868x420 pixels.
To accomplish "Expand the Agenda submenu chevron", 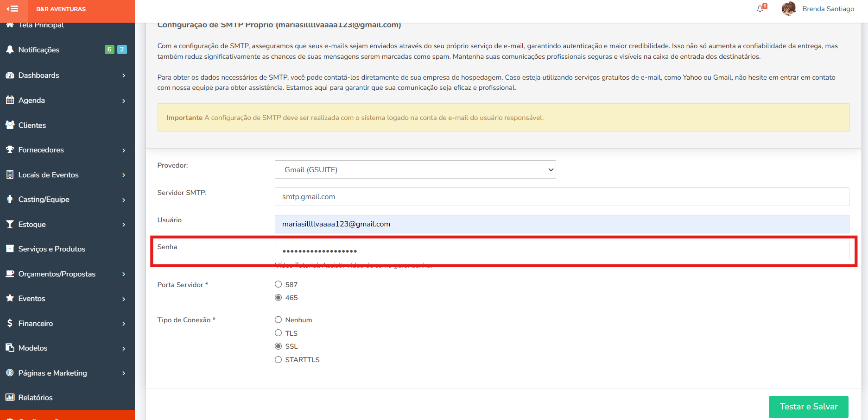I will [x=124, y=100].
